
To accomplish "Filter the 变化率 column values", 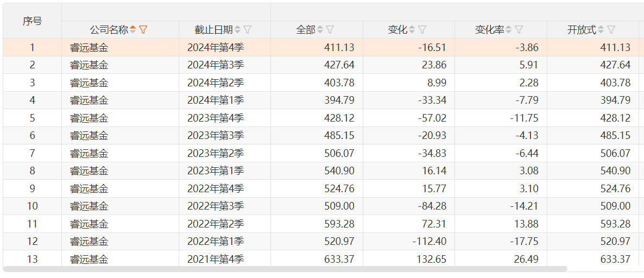I will [519, 30].
